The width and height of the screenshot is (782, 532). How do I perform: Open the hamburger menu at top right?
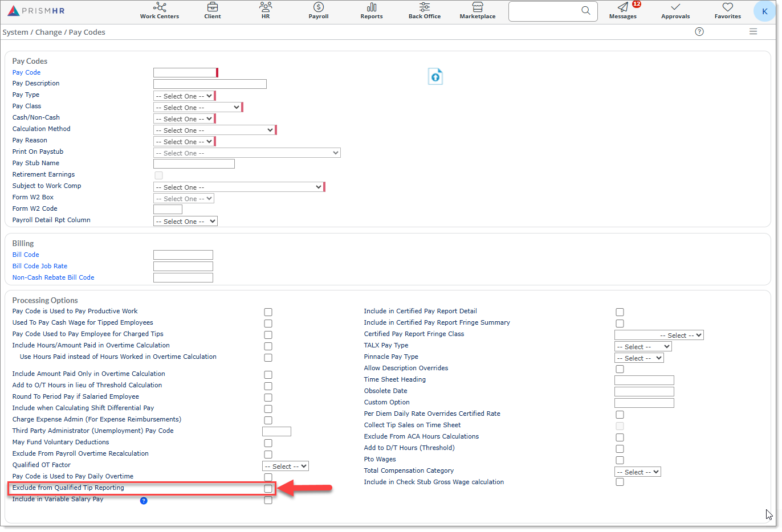pyautogui.click(x=753, y=32)
